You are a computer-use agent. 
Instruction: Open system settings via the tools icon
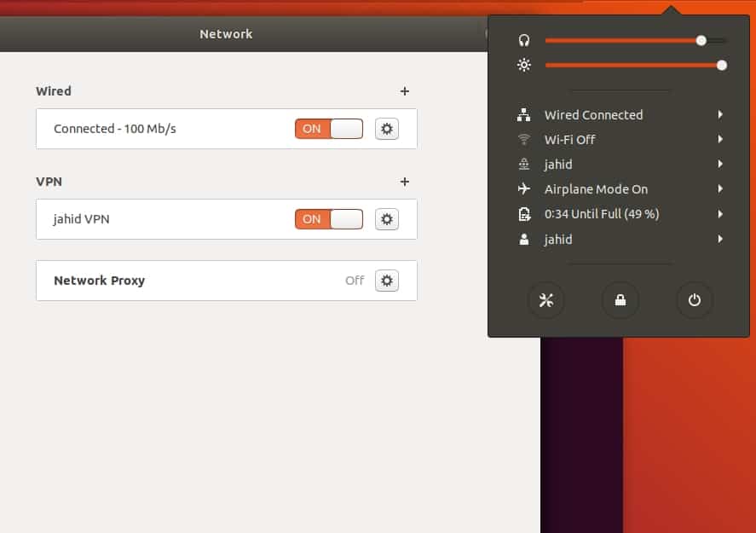(545, 300)
